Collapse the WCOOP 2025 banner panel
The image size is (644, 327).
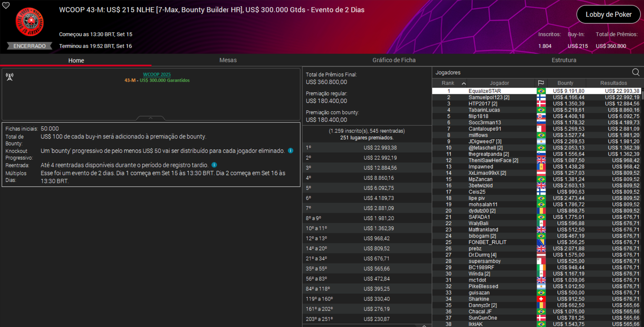point(150,118)
